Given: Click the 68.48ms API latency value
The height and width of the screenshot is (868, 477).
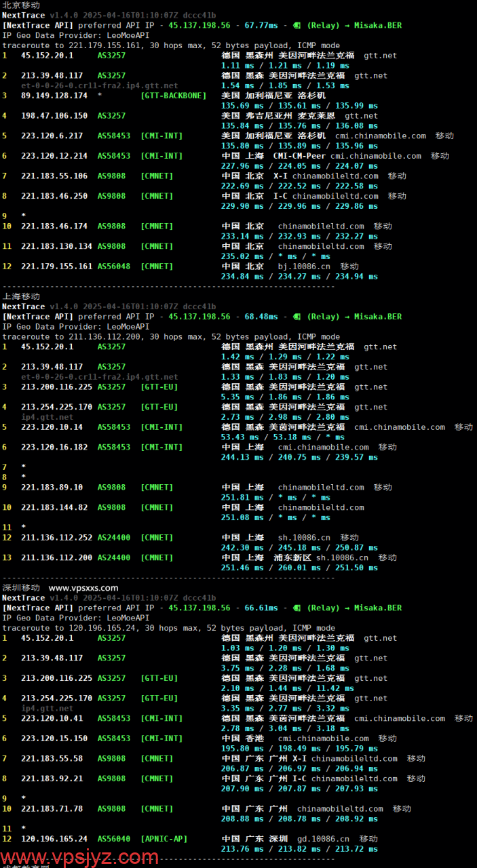Looking at the screenshot, I should pos(261,317).
